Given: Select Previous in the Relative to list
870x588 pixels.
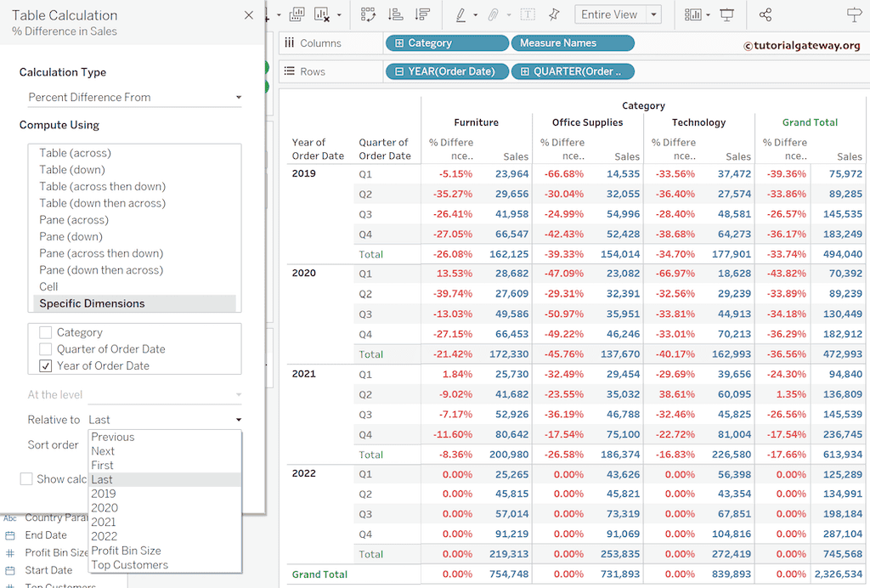Looking at the screenshot, I should 113,437.
